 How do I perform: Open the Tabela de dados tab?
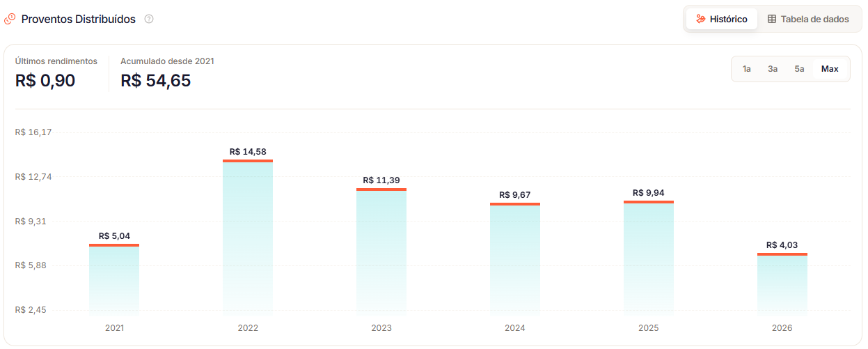pyautogui.click(x=808, y=19)
